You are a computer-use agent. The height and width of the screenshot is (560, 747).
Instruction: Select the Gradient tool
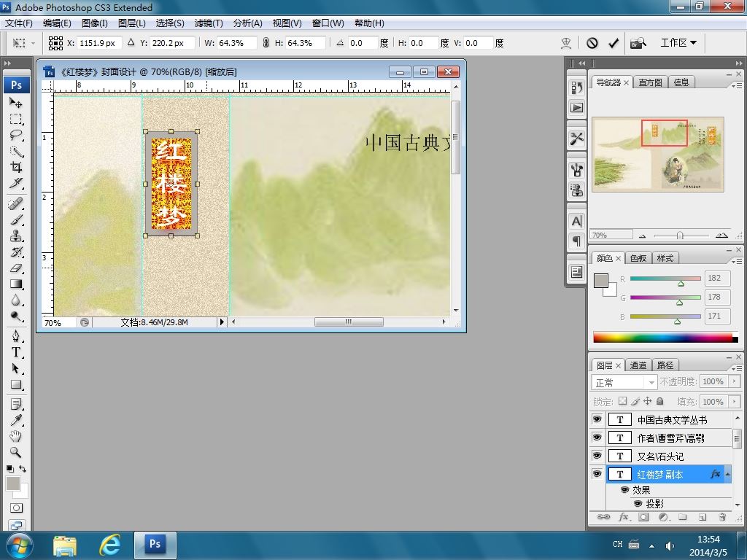(x=16, y=284)
